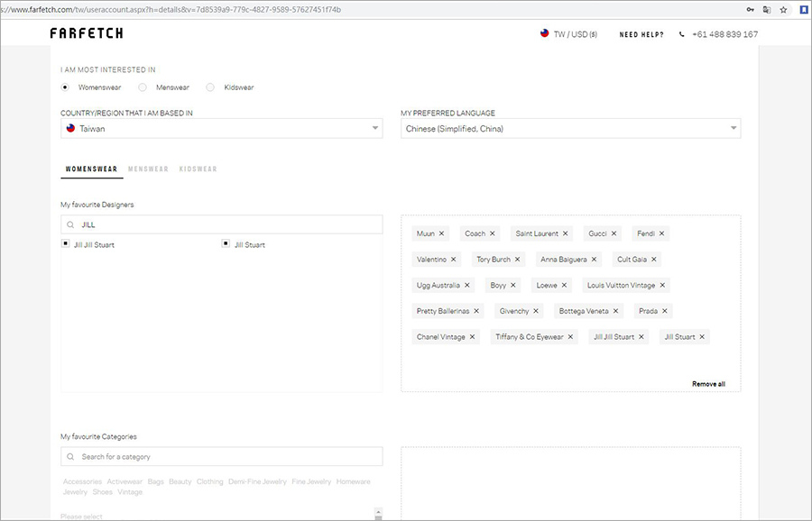Click the Search for a category field
Screen dimensions: 812x521
click(x=222, y=457)
